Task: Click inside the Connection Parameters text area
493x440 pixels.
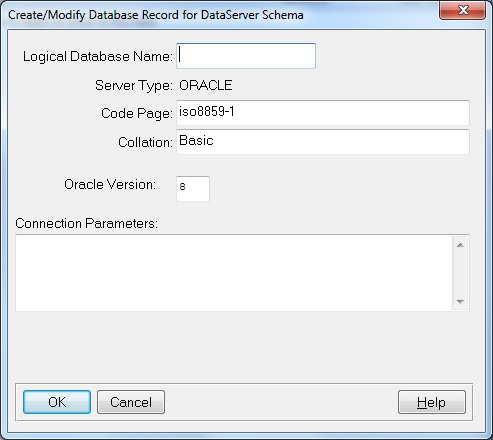Action: [234, 273]
